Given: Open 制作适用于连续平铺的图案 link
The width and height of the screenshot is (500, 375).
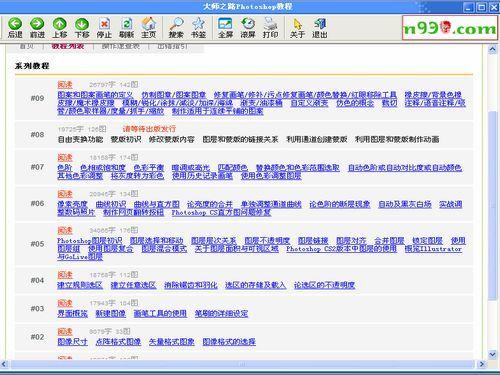Looking at the screenshot, I should click(218, 111).
